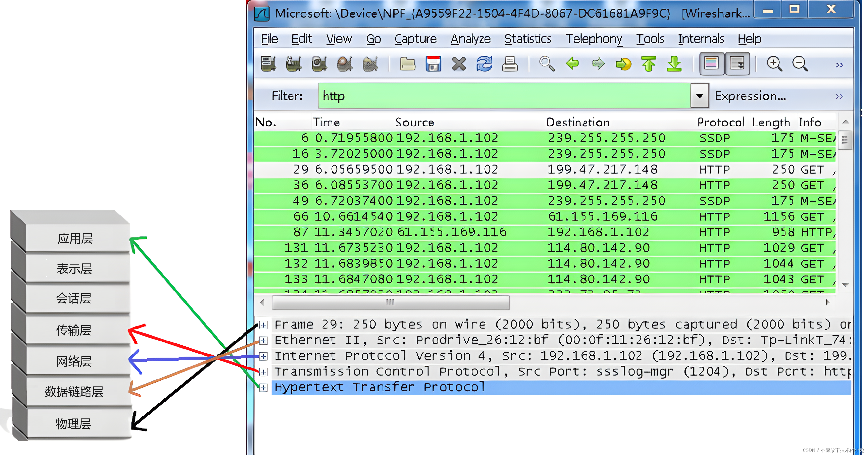868x455 pixels.
Task: Go back in packet history arrow
Action: coord(573,63)
